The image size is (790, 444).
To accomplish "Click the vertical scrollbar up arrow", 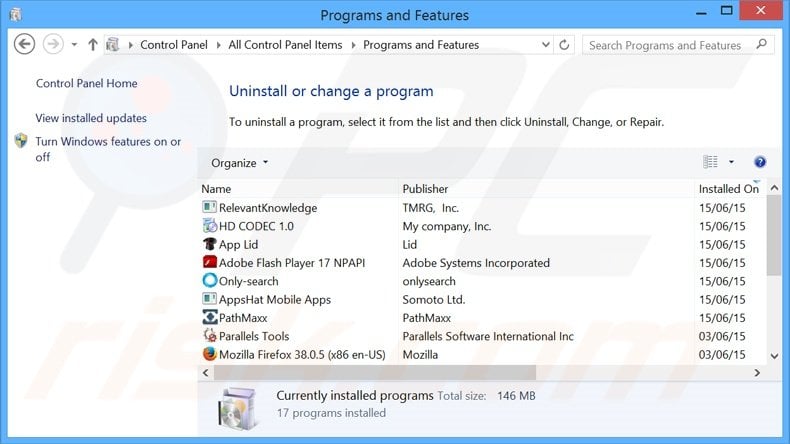I will click(774, 187).
